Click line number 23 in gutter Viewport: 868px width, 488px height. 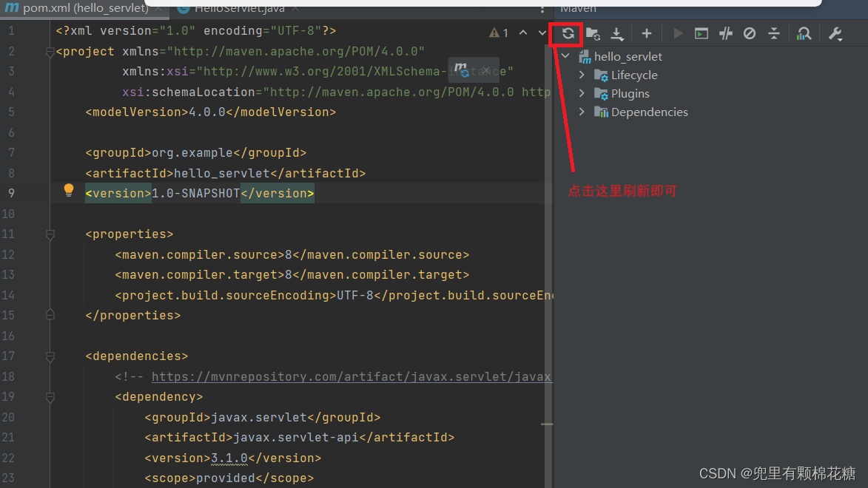8,478
